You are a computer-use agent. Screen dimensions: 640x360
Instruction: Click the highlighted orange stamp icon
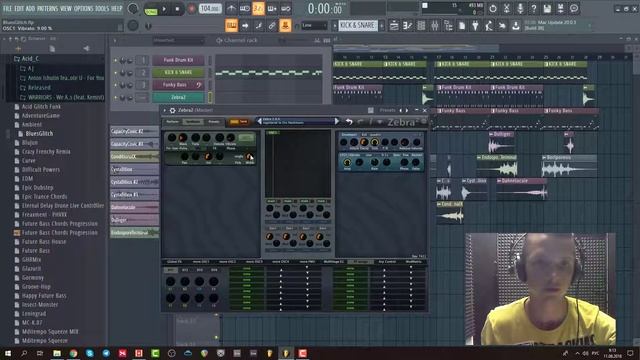click(x=285, y=26)
